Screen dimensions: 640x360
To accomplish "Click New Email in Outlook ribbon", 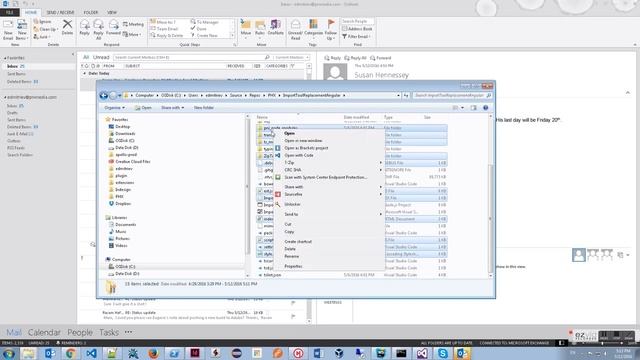I will click(8, 30).
